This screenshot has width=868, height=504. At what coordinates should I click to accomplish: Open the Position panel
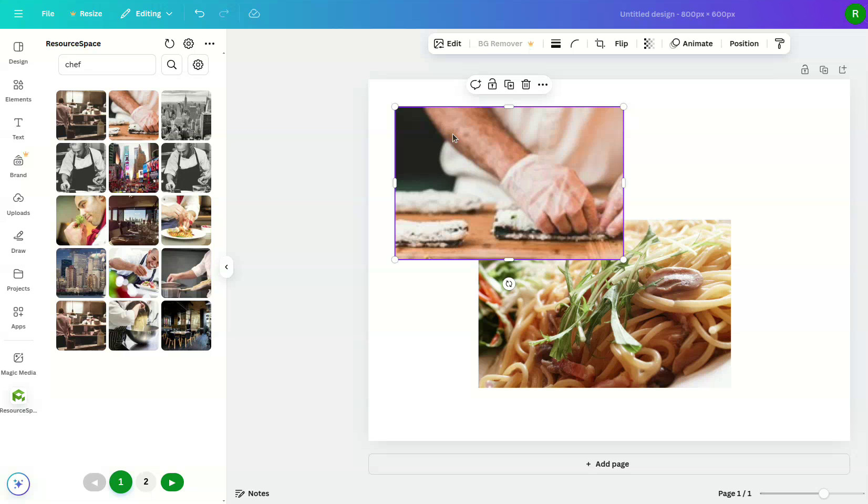pyautogui.click(x=744, y=44)
